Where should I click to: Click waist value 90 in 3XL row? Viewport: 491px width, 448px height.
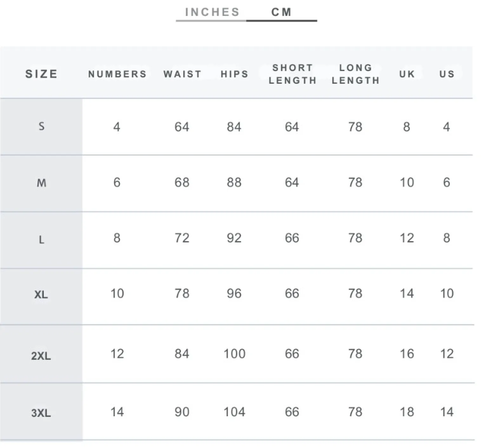[182, 412]
